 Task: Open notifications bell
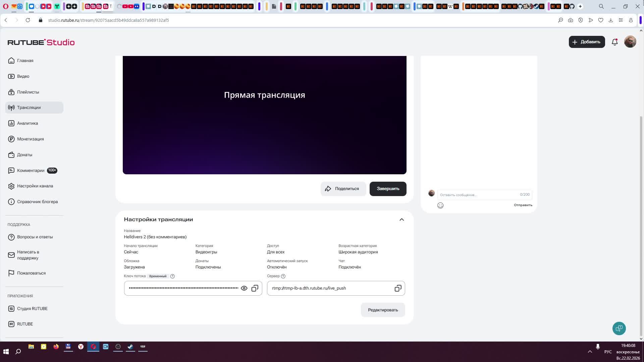[x=614, y=42]
